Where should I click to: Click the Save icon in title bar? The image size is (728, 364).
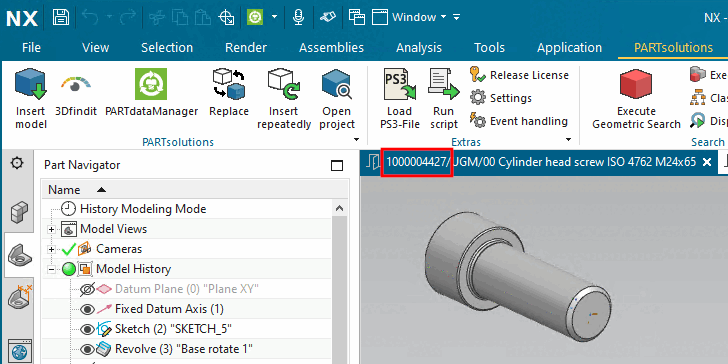[x=60, y=18]
